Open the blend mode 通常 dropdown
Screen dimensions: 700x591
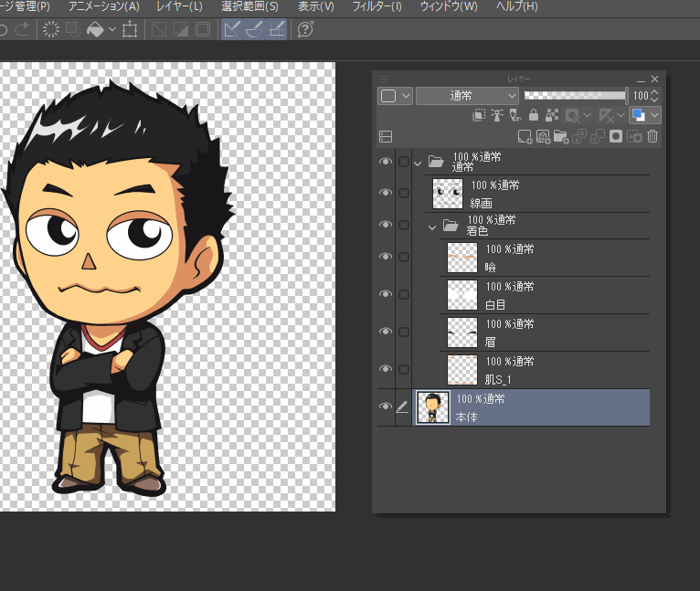(467, 95)
